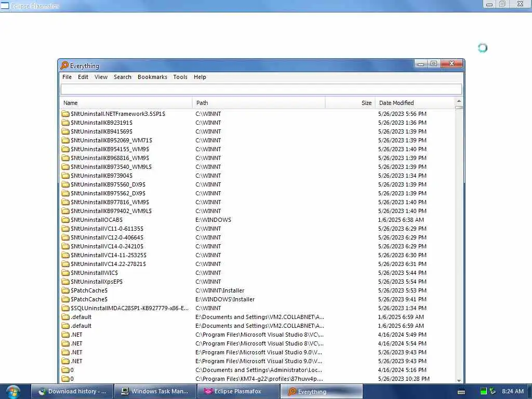
Task: Click date 5/26/2023 6:31 PM cell
Action: click(x=402, y=263)
